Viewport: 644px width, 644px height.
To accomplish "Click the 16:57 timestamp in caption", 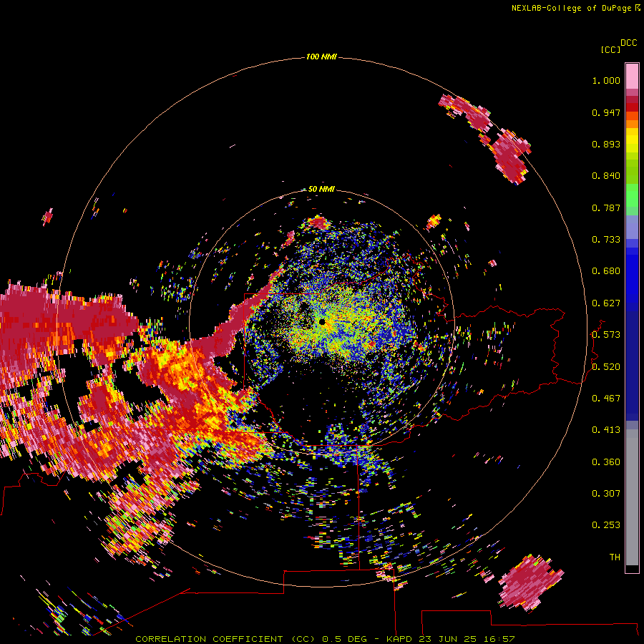I will (x=499, y=639).
